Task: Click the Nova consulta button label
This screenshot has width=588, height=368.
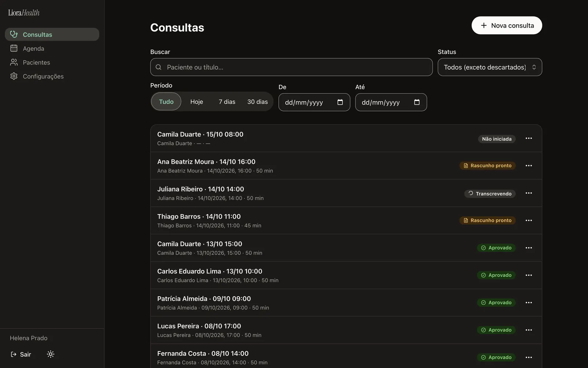Action: click(x=512, y=25)
